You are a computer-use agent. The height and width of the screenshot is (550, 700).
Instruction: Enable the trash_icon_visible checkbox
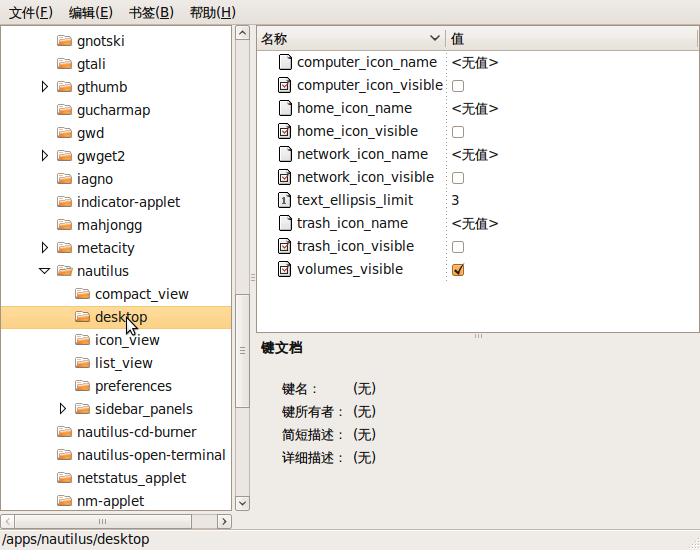[x=458, y=247]
